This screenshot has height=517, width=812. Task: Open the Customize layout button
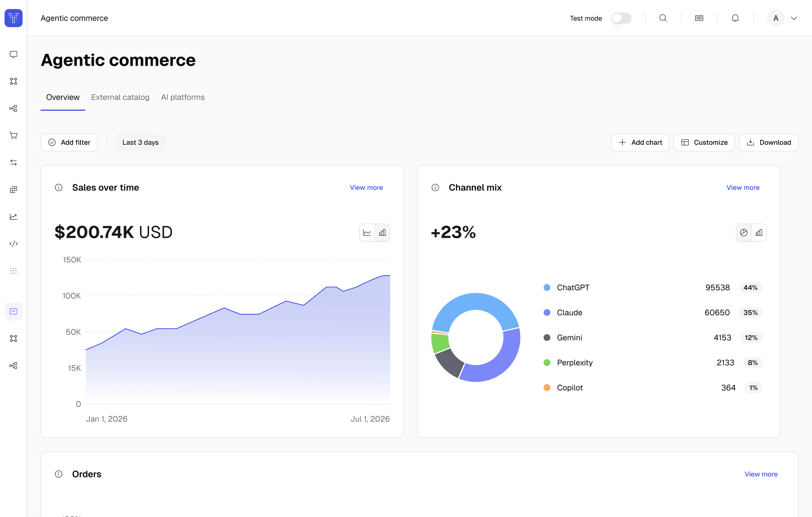704,143
